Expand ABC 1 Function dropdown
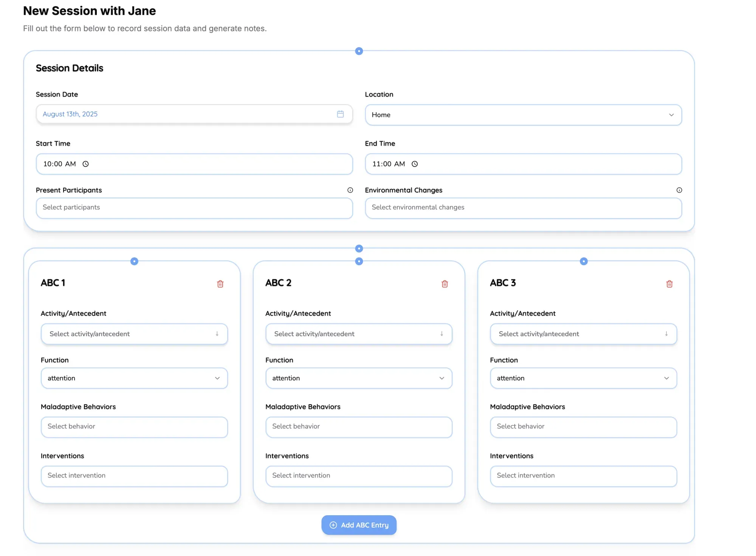This screenshot has height=556, width=756. (x=134, y=378)
